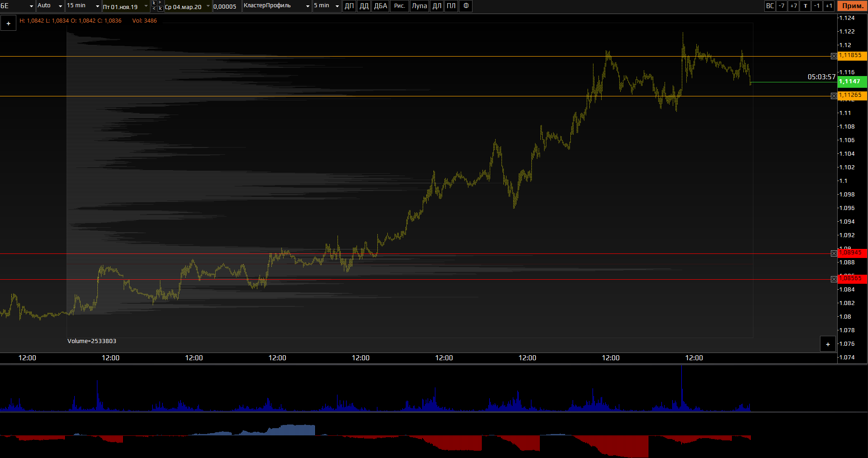The height and width of the screenshot is (458, 868).
Task: Open end date picker Ср 04.мар.20
Action: point(188,6)
